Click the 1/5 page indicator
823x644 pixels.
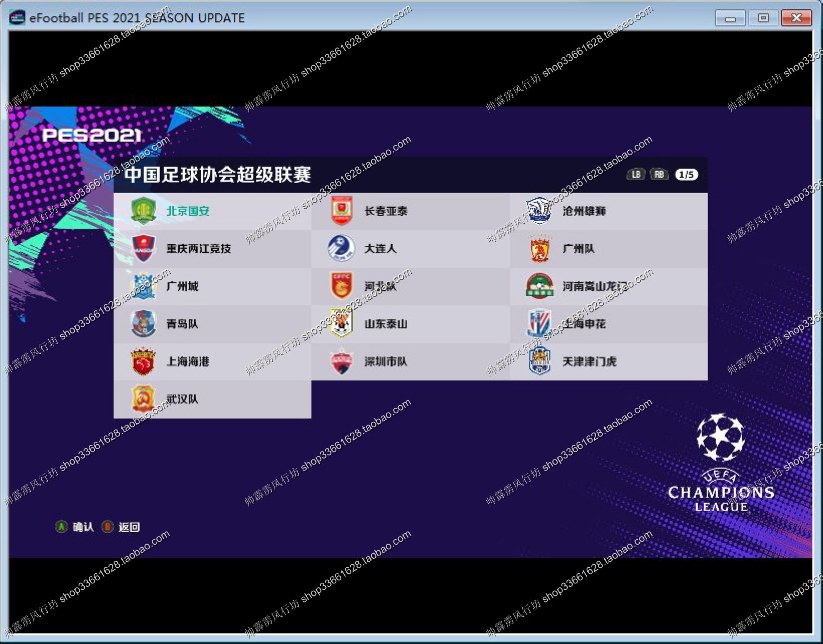tap(687, 175)
